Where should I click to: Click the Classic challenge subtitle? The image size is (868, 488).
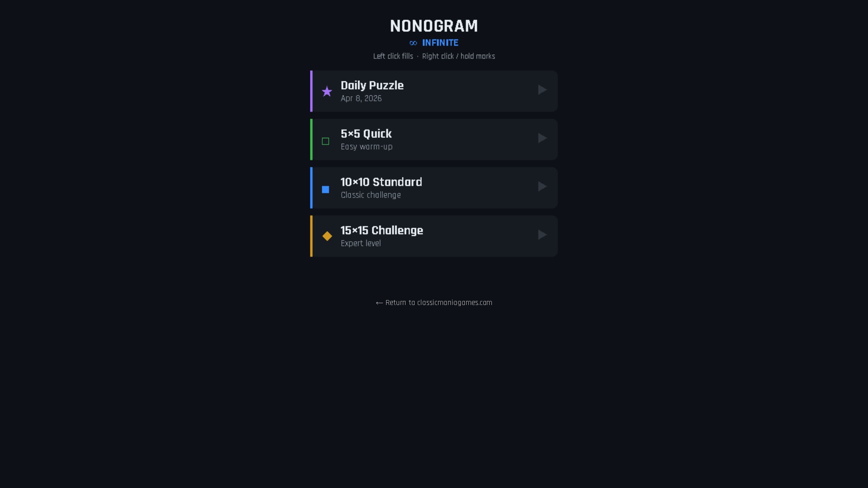pyautogui.click(x=370, y=195)
